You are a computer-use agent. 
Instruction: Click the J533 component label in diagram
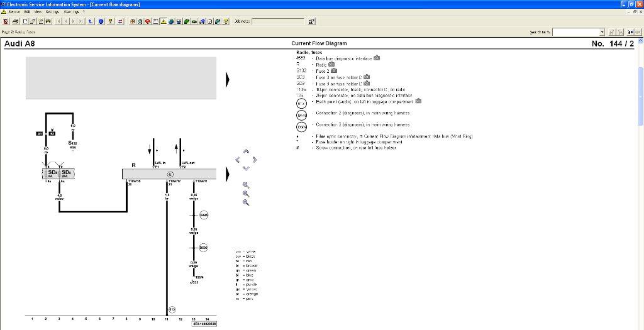pos(194,283)
